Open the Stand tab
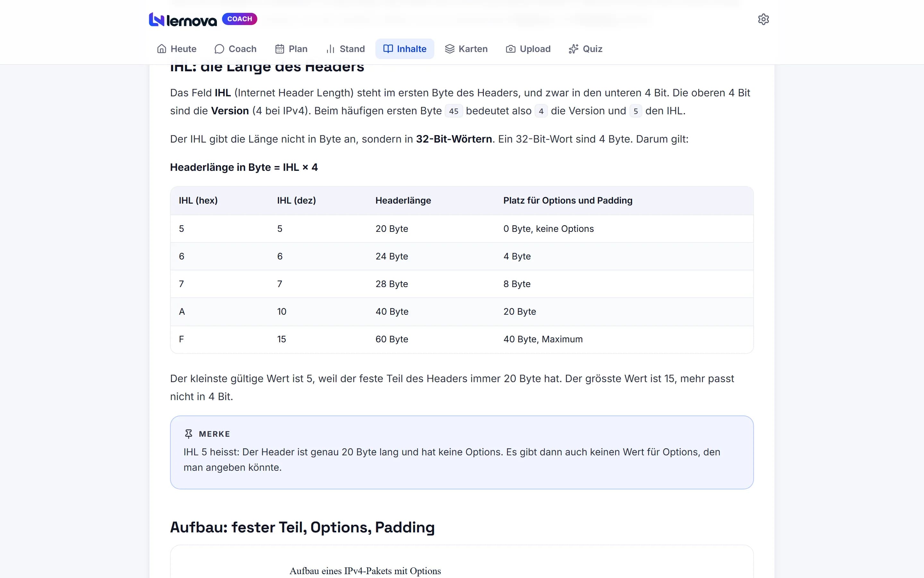This screenshot has height=578, width=924. 346,49
